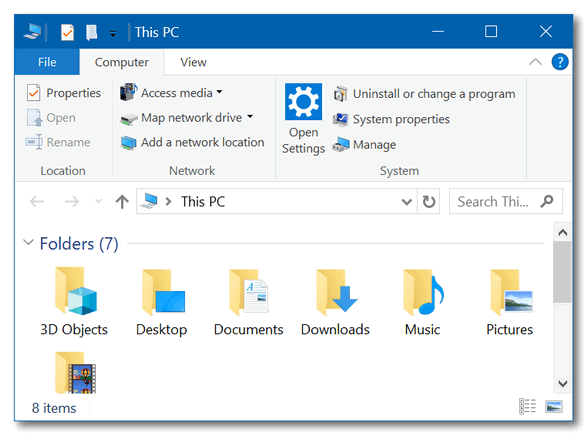Viewport: 588px width, 436px height.
Task: Click the Search This PC field
Action: pyautogui.click(x=497, y=202)
